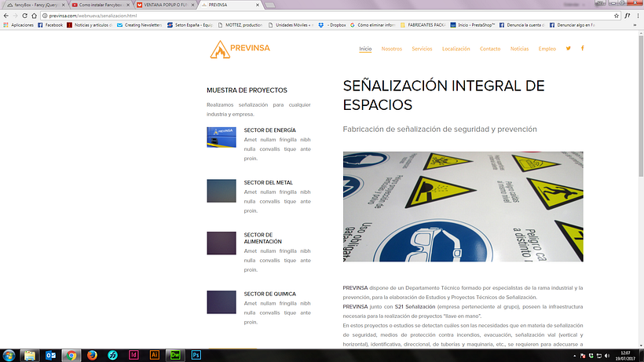Screen dimensions: 644x362
Task: Open a new browser tab
Action: [x=270, y=5]
